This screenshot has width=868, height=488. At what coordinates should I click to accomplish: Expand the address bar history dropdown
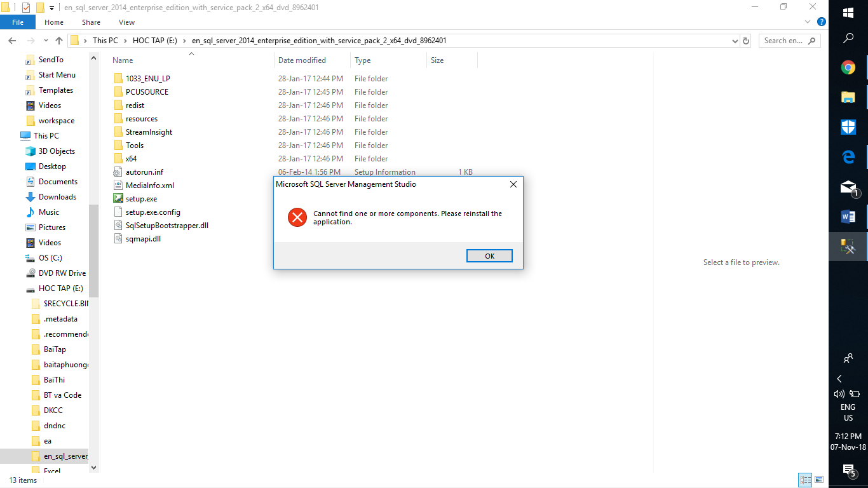pos(735,41)
